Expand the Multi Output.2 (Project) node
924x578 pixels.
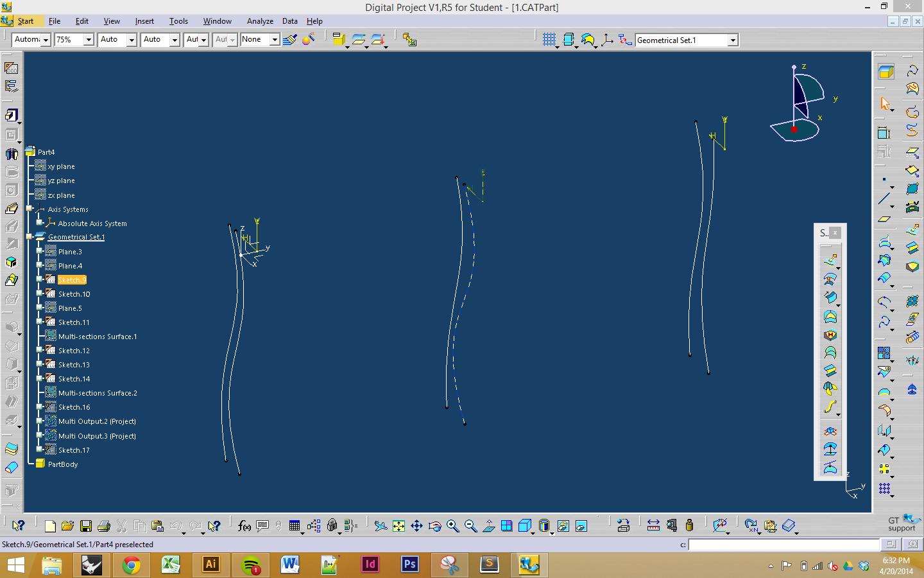pos(40,421)
